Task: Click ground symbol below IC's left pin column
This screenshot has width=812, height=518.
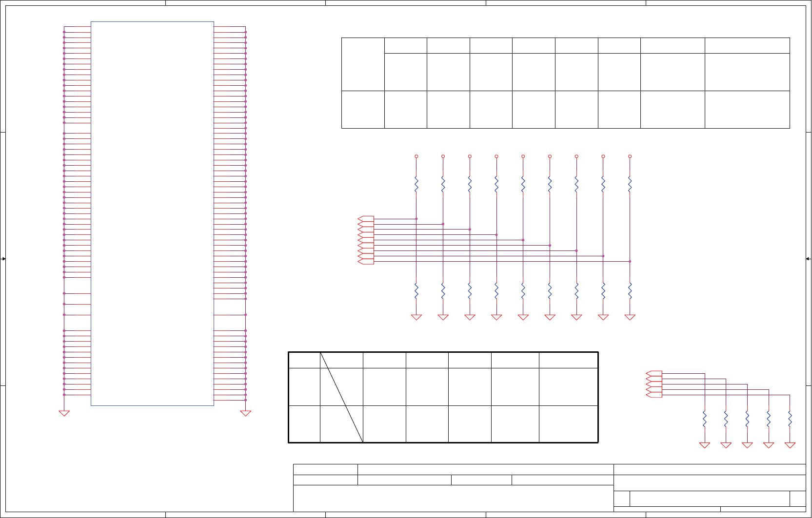Action: pyautogui.click(x=64, y=413)
